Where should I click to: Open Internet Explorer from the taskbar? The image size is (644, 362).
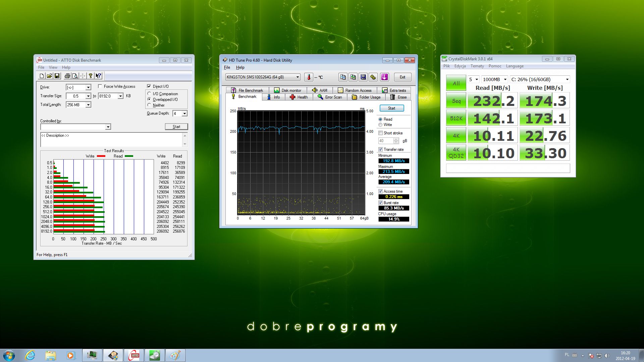click(30, 355)
